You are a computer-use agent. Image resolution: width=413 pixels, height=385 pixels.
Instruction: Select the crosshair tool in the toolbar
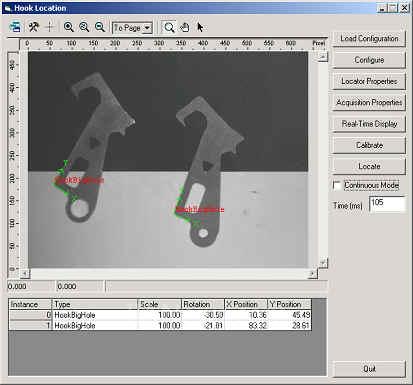[50, 27]
